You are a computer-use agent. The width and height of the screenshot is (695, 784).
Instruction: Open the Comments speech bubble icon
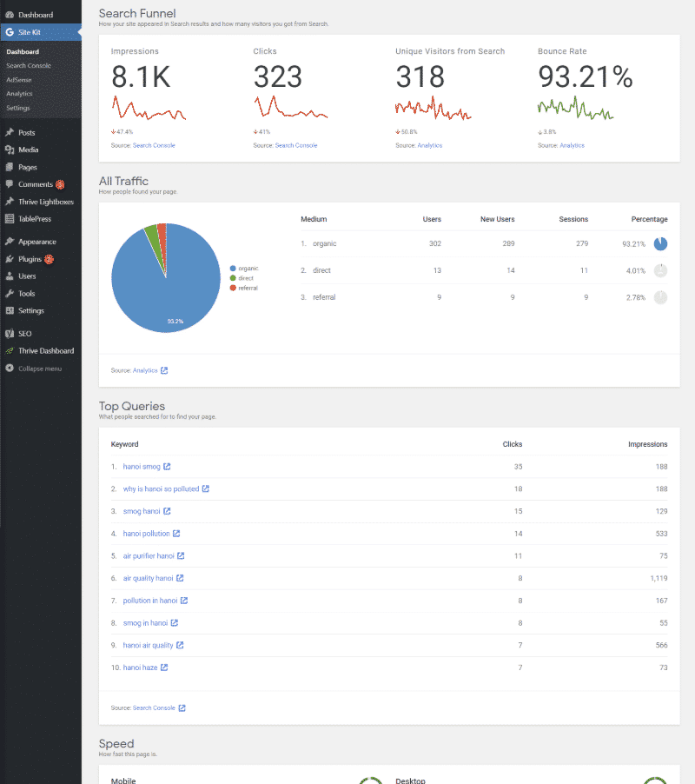click(9, 184)
